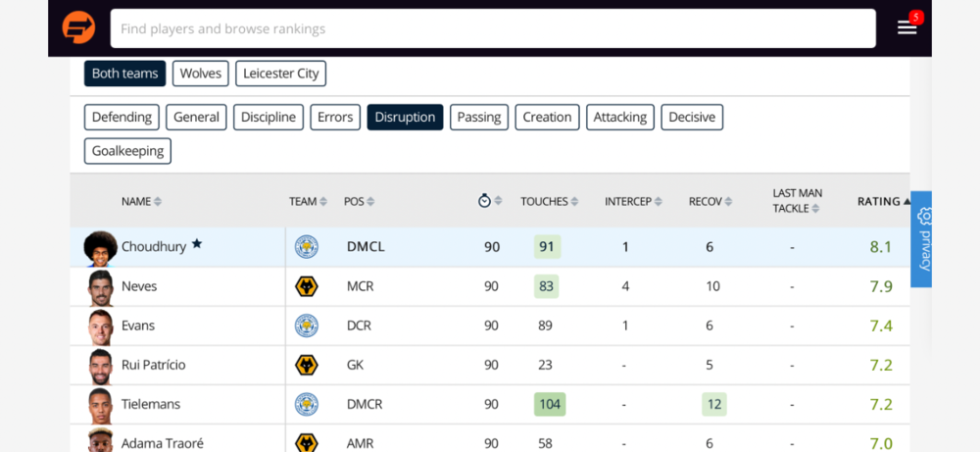Click the orange site logo icon
980x452 pixels.
(x=78, y=28)
